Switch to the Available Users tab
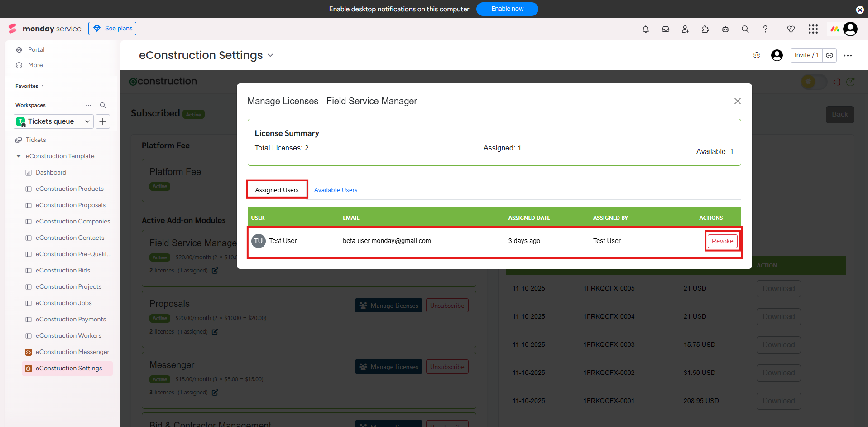868x427 pixels. [x=336, y=190]
